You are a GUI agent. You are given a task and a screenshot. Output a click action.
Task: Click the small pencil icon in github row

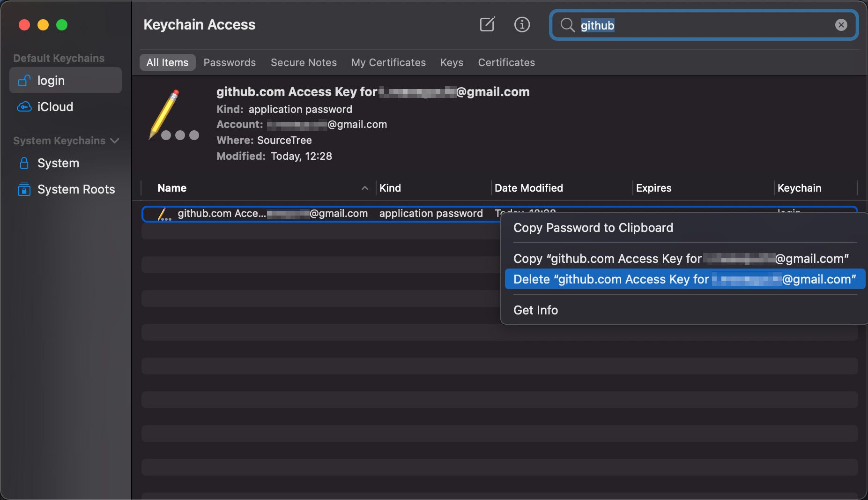pos(164,214)
